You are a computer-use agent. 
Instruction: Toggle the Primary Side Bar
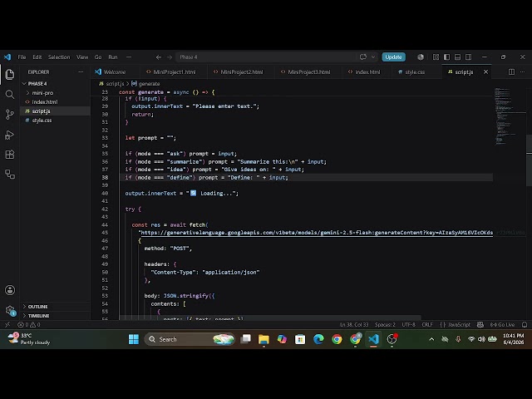point(447,57)
